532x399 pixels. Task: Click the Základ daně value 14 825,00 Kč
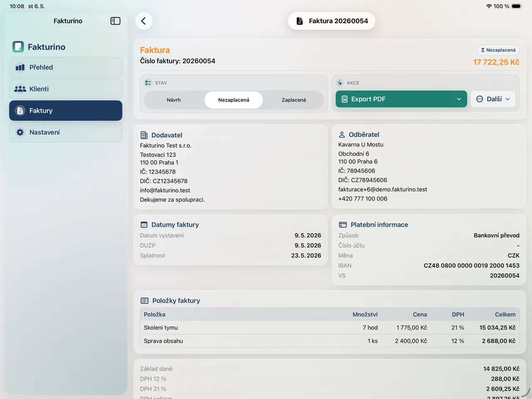501,369
